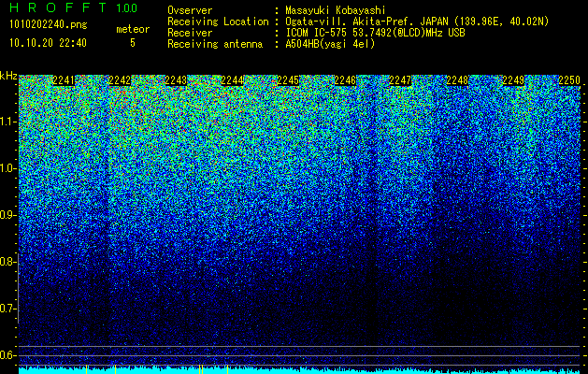Image resolution: width=588 pixels, height=374 pixels.
Task: Click the meteor count value 5
Action: (133, 43)
